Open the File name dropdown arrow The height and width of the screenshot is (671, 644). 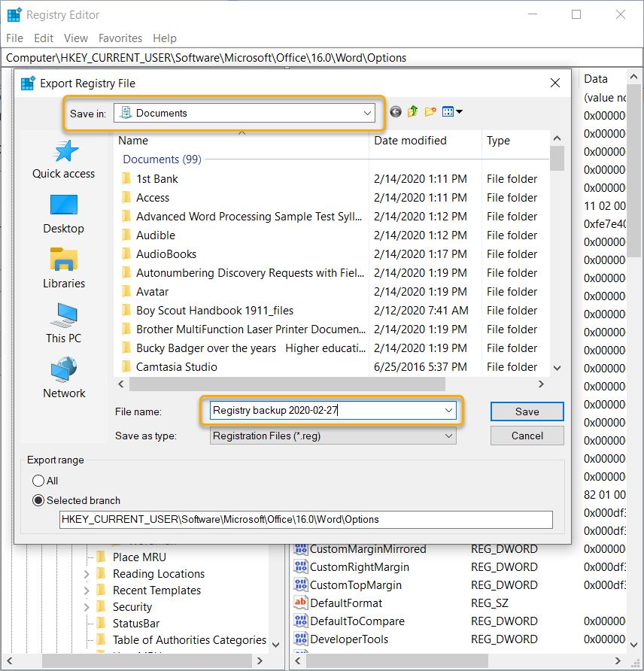[x=448, y=411]
